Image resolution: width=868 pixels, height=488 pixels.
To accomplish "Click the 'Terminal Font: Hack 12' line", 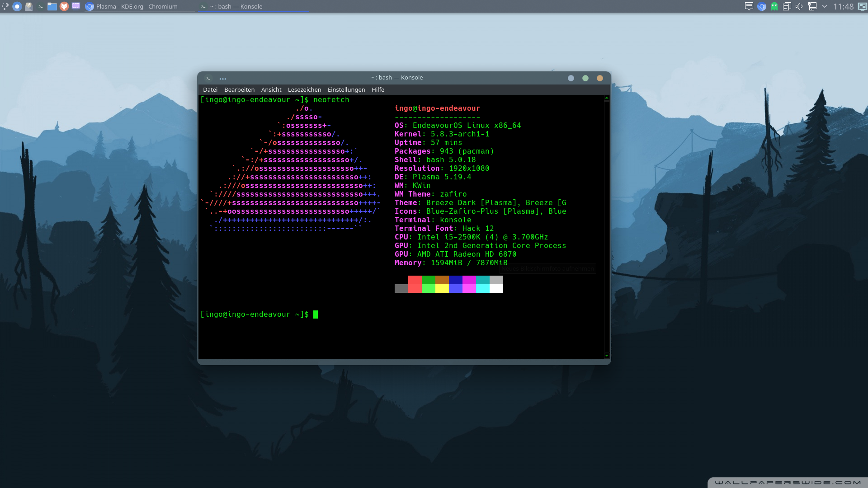I will coord(444,229).
